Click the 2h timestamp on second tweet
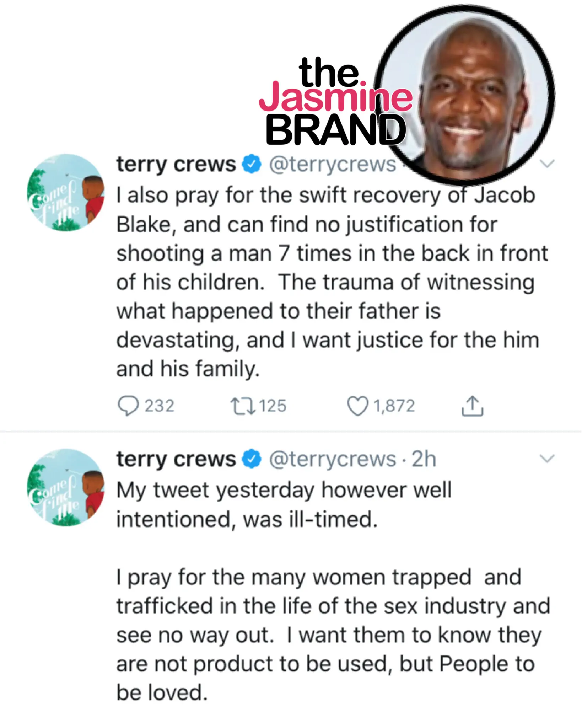Viewport: 582px width, 728px height. (x=424, y=459)
